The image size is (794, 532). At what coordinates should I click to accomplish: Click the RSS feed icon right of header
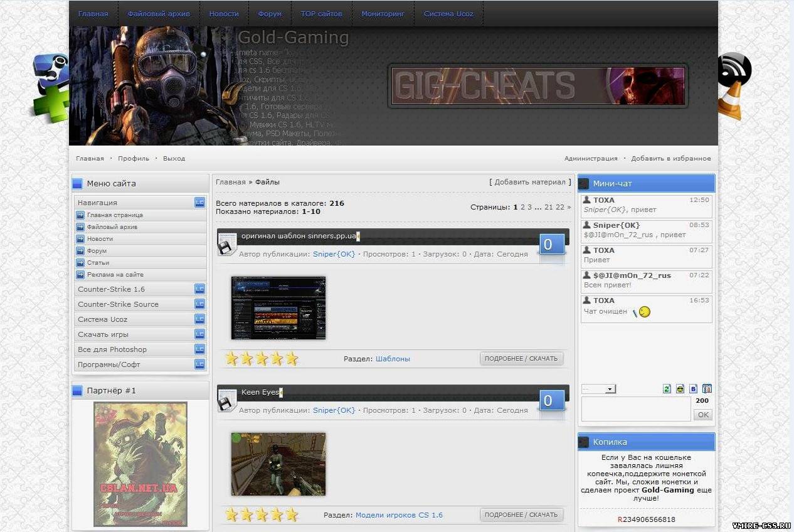click(734, 69)
